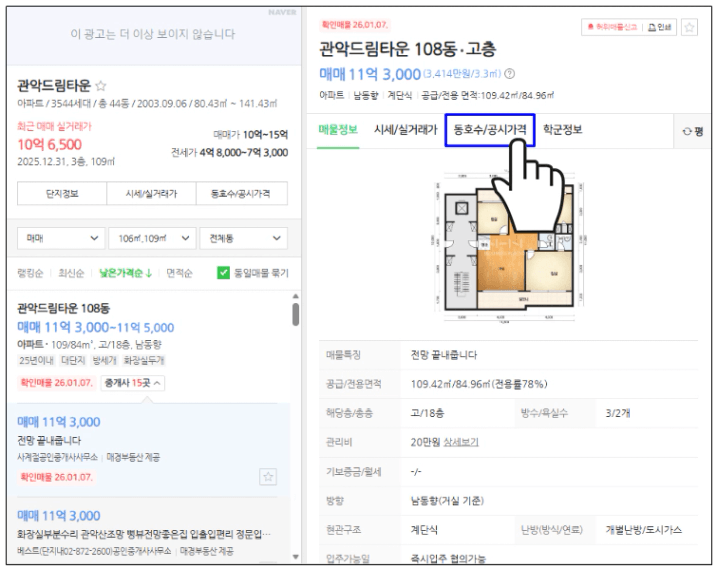This screenshot has width=717, height=569.
Task: Star the 108동 listing at top right
Action: (689, 27)
